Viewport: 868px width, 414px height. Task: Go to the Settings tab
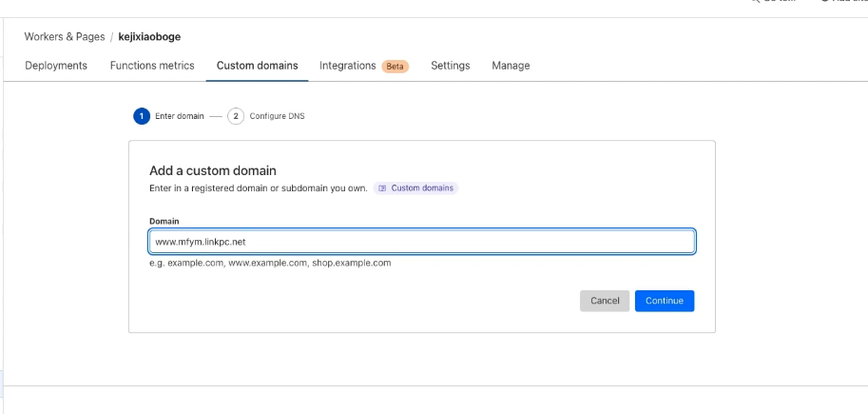coord(450,66)
